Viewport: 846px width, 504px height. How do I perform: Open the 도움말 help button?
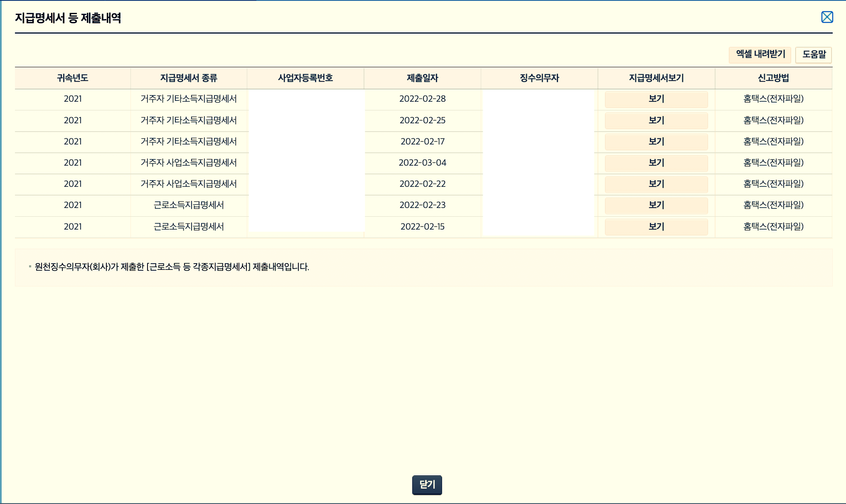(814, 54)
